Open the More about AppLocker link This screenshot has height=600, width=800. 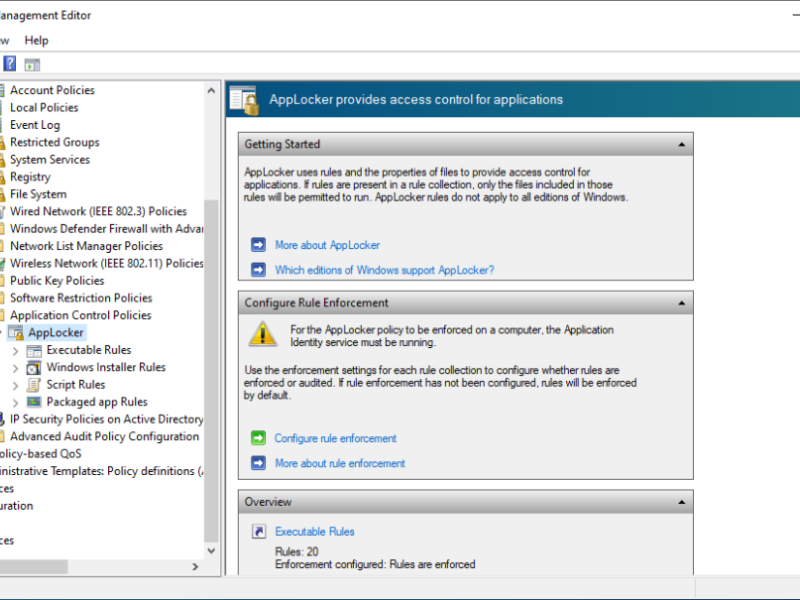coord(328,245)
